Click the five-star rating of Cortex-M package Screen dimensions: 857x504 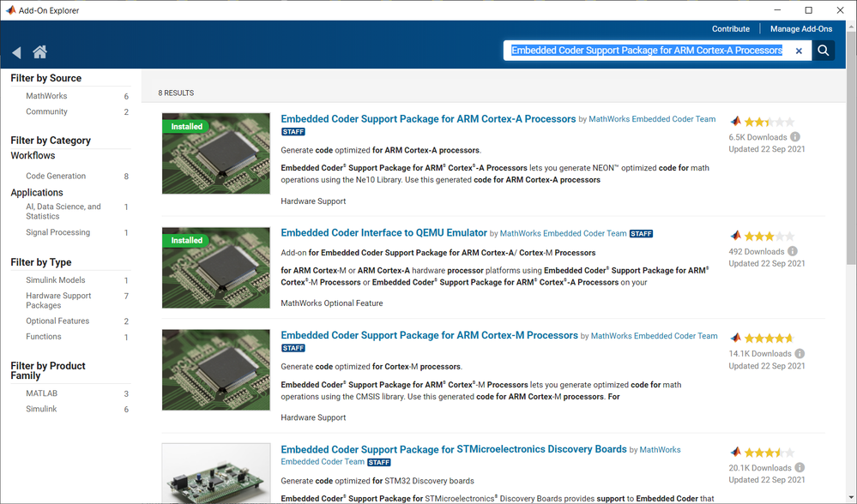pyautogui.click(x=769, y=338)
